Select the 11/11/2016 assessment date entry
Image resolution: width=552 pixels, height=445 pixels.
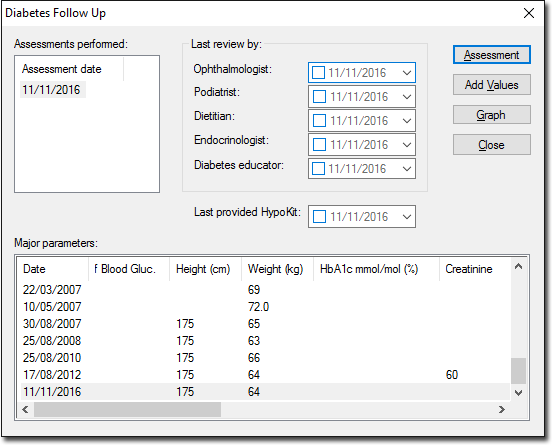click(52, 90)
